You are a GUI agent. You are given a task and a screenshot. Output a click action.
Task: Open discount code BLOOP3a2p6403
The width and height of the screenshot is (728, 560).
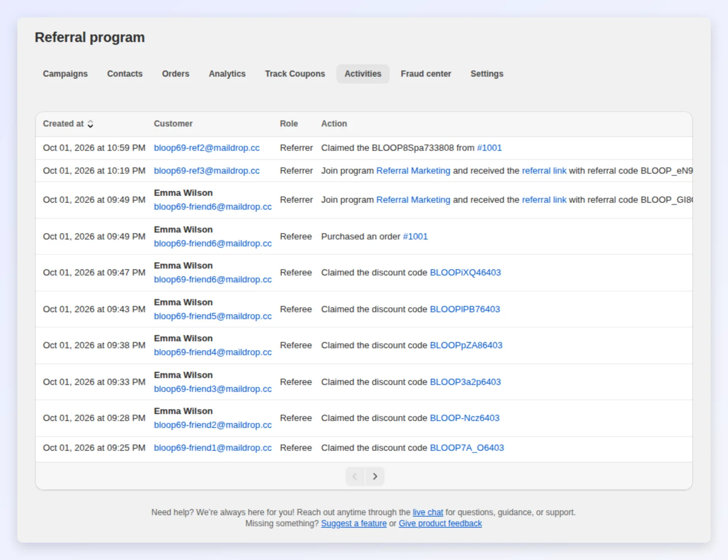click(x=465, y=382)
